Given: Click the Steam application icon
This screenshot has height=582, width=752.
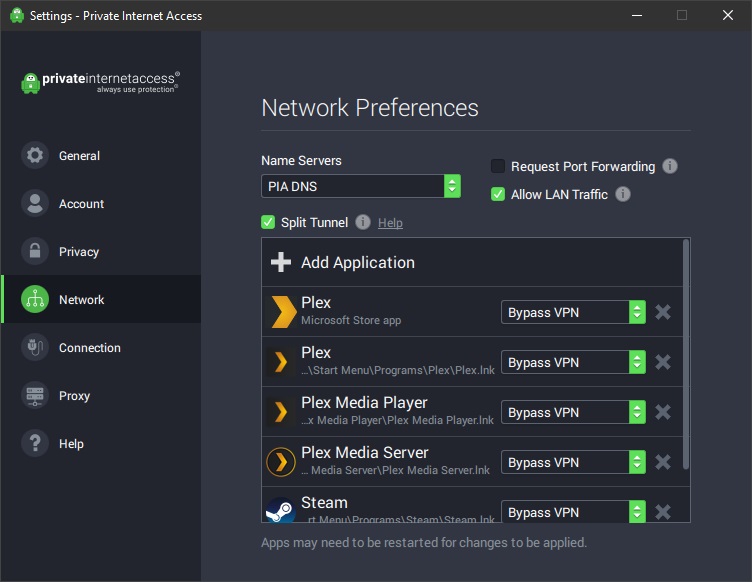Looking at the screenshot, I should pos(280,510).
